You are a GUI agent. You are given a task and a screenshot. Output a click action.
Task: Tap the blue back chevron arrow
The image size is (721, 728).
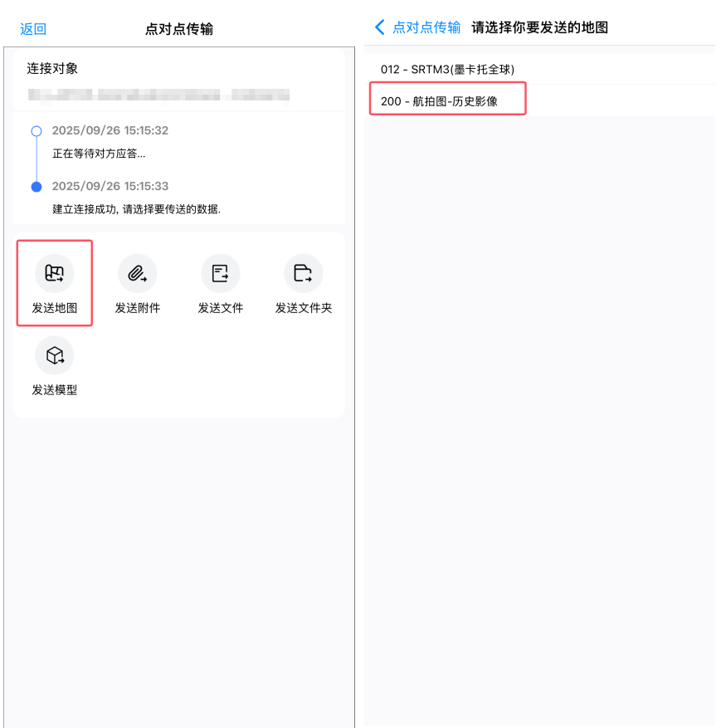379,27
